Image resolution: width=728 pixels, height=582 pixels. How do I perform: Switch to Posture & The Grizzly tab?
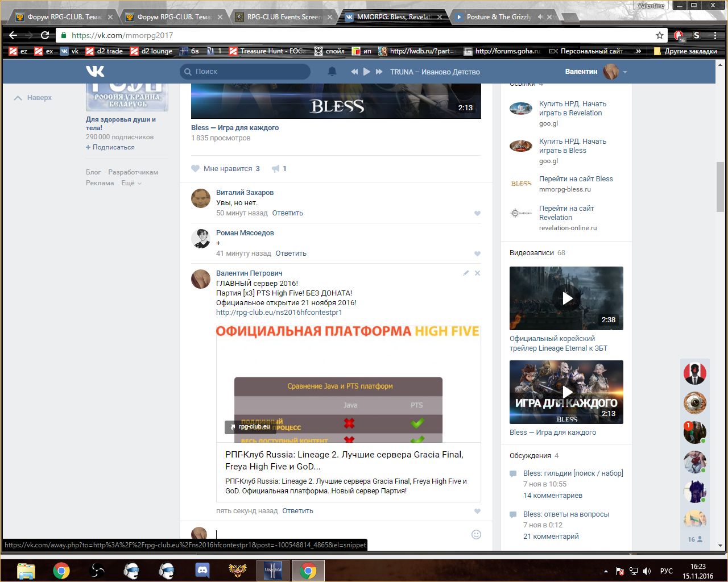[x=499, y=17]
